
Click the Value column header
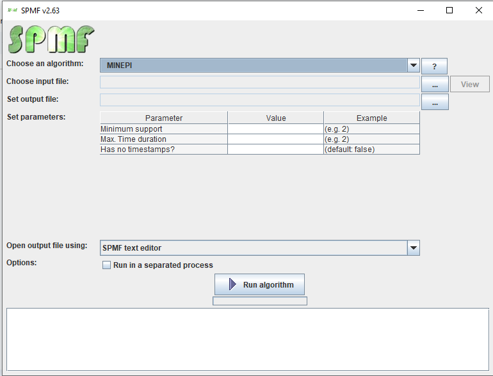point(275,118)
